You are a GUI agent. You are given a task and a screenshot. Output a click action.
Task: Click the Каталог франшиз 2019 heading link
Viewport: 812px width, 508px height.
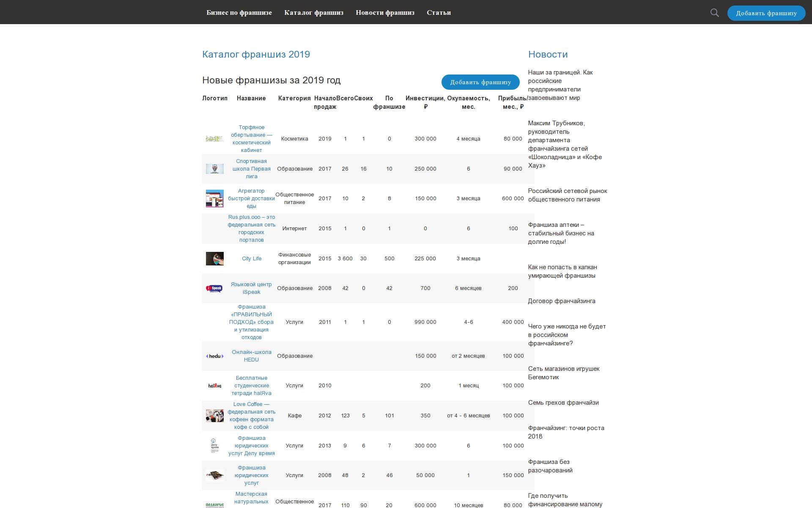pyautogui.click(x=256, y=54)
